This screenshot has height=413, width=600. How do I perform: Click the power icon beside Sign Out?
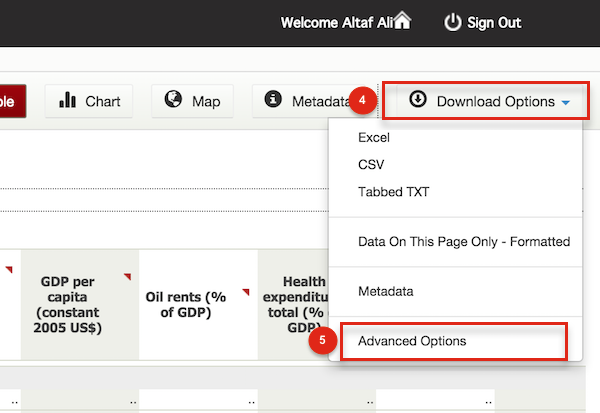click(453, 22)
